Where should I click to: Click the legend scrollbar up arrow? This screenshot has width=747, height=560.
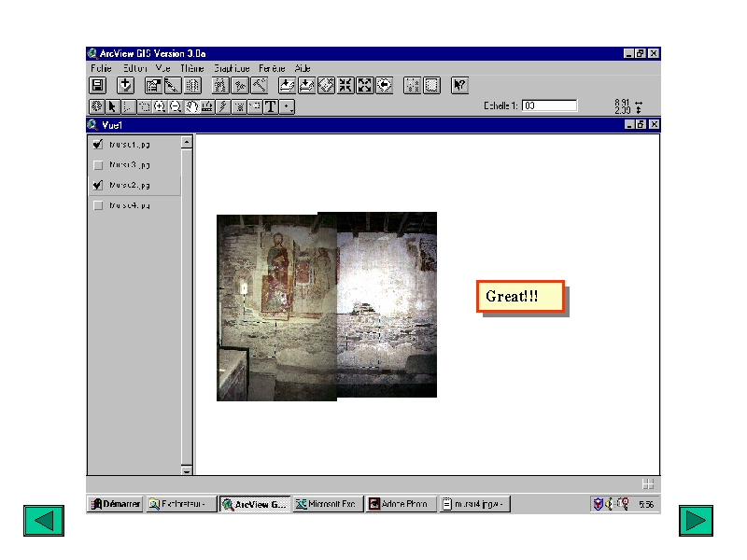187,142
